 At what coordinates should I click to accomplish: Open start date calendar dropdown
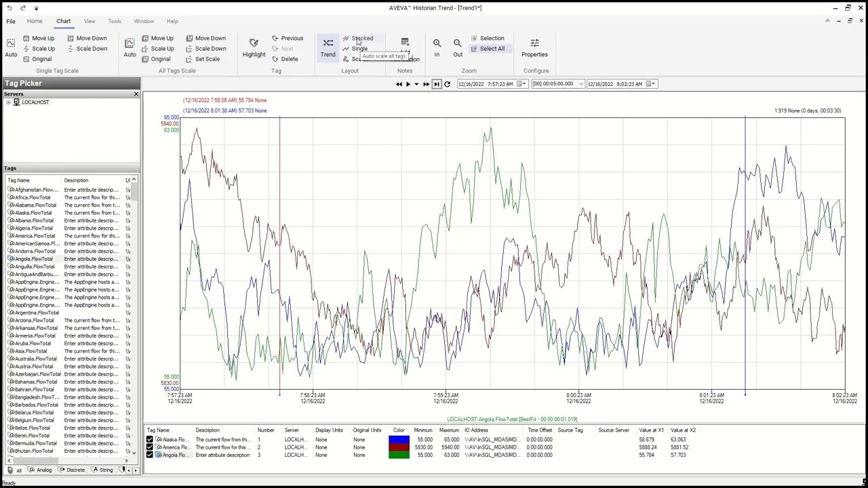pyautogui.click(x=522, y=84)
